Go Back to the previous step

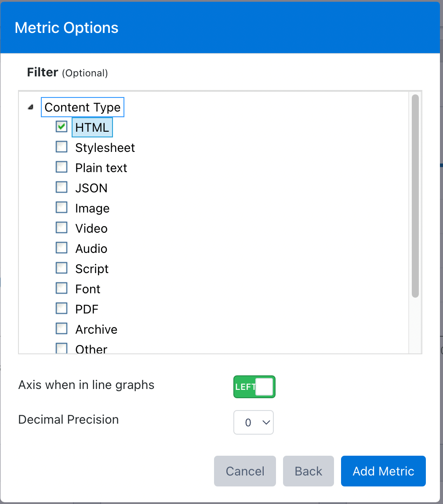308,471
